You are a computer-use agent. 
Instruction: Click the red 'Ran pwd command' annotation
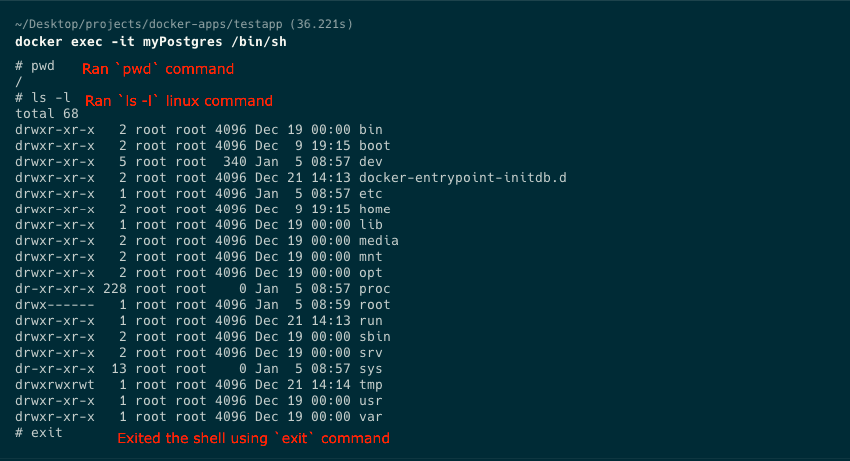[x=158, y=69]
